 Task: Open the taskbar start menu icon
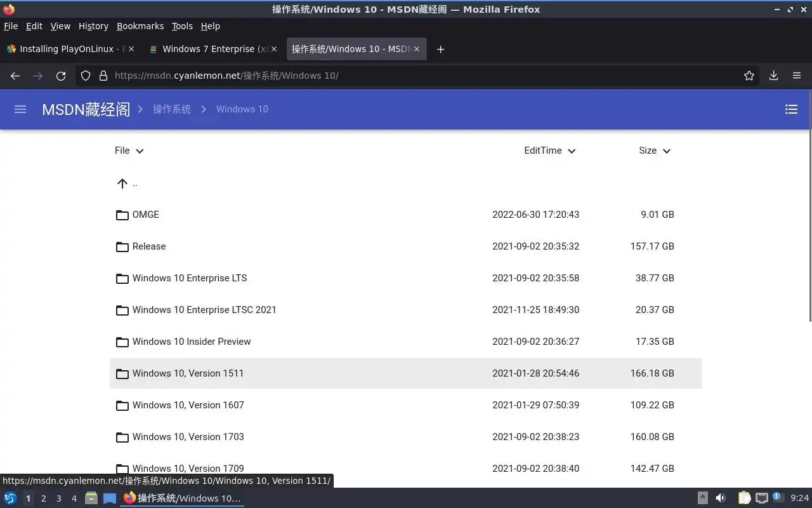pyautogui.click(x=10, y=498)
